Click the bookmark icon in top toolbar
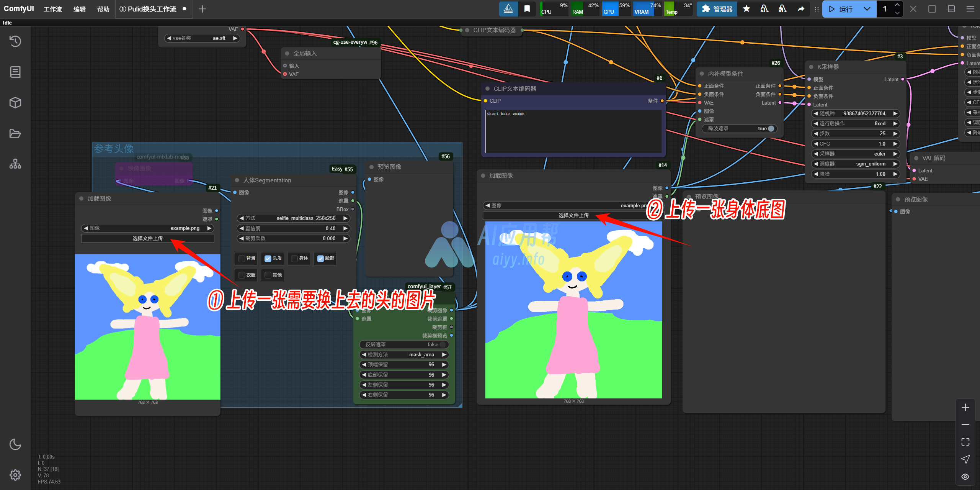The height and width of the screenshot is (490, 980). click(527, 9)
